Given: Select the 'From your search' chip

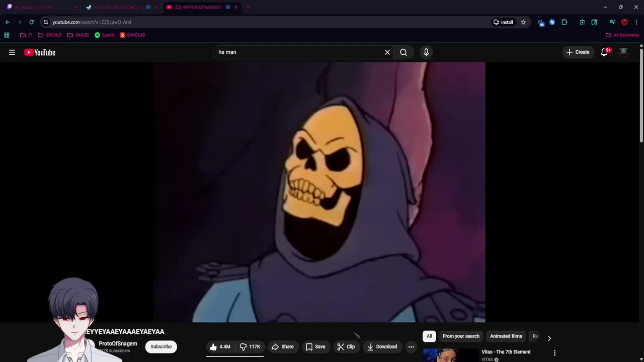Looking at the screenshot, I should [x=461, y=336].
